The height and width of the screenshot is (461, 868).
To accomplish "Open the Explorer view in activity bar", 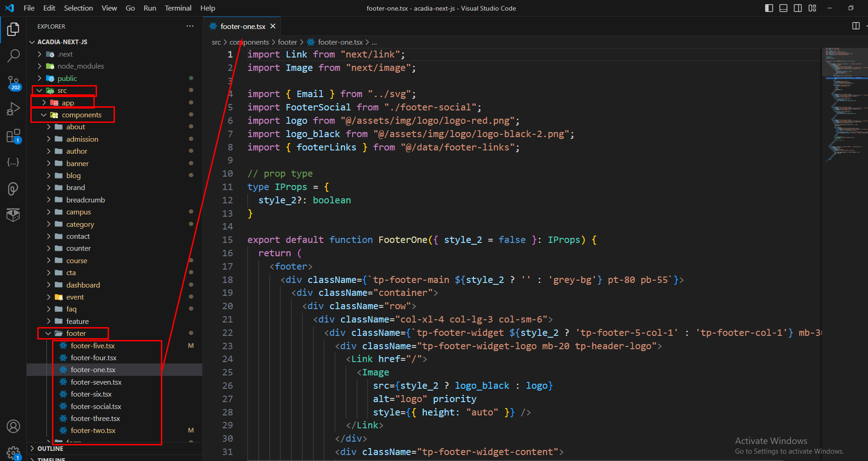I will click(x=13, y=29).
